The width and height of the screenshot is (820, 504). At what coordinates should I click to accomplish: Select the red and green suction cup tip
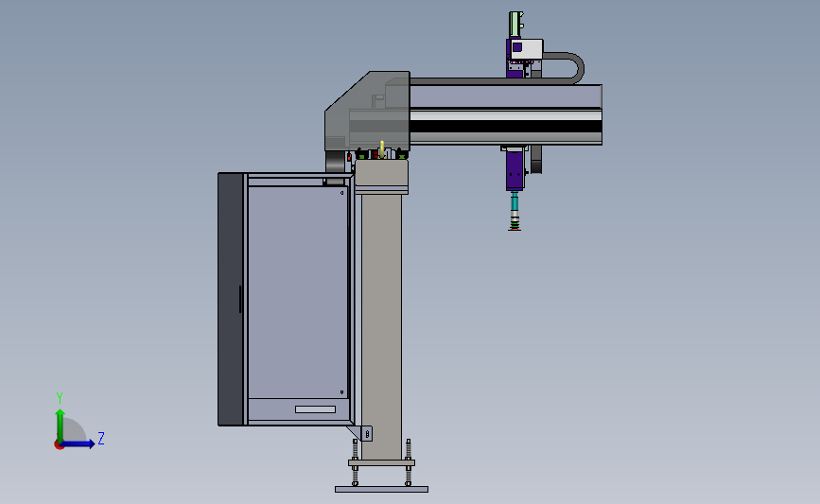(515, 226)
